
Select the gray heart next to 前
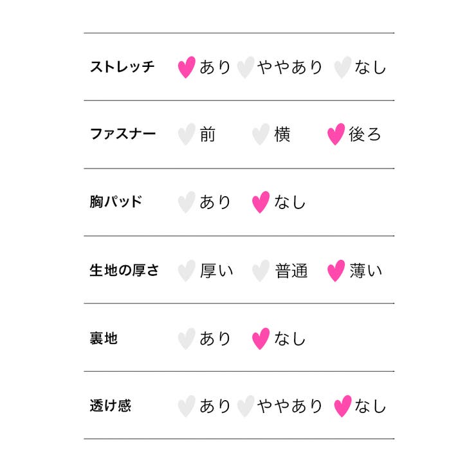[x=186, y=134]
